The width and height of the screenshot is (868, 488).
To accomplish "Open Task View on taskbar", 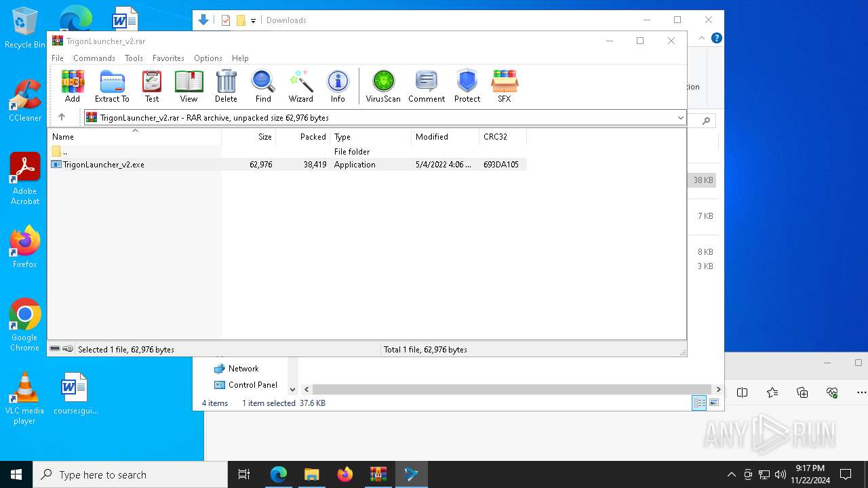I will pos(244,474).
